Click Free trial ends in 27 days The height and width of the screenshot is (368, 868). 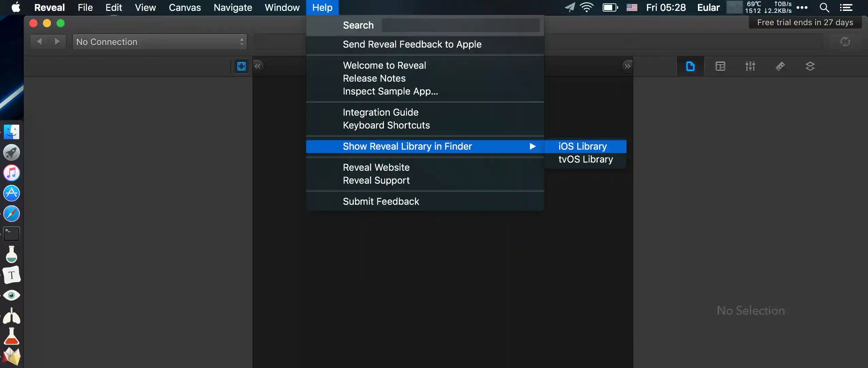(805, 22)
